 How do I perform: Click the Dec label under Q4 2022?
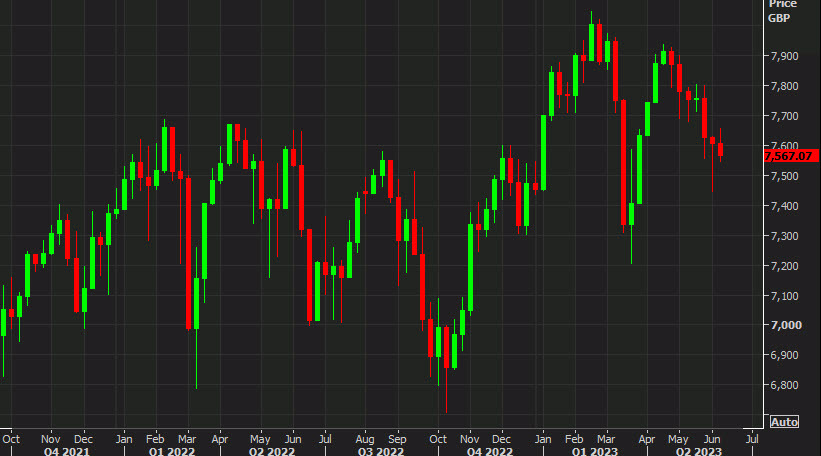pos(501,439)
